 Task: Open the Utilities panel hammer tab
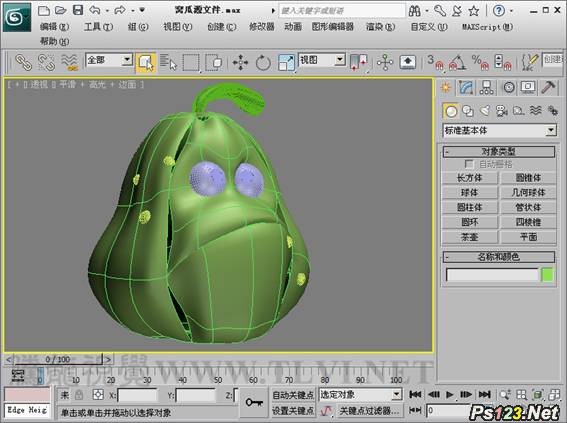(x=548, y=87)
